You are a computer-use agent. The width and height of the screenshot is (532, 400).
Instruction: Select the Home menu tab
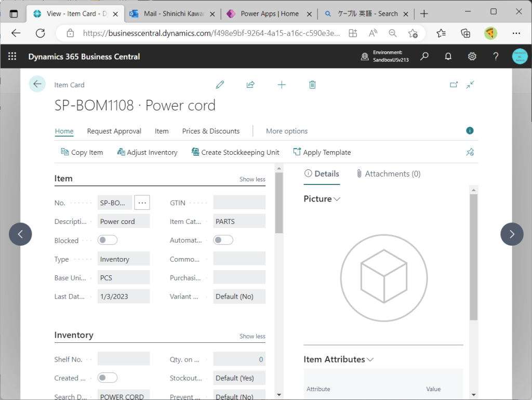pyautogui.click(x=64, y=131)
